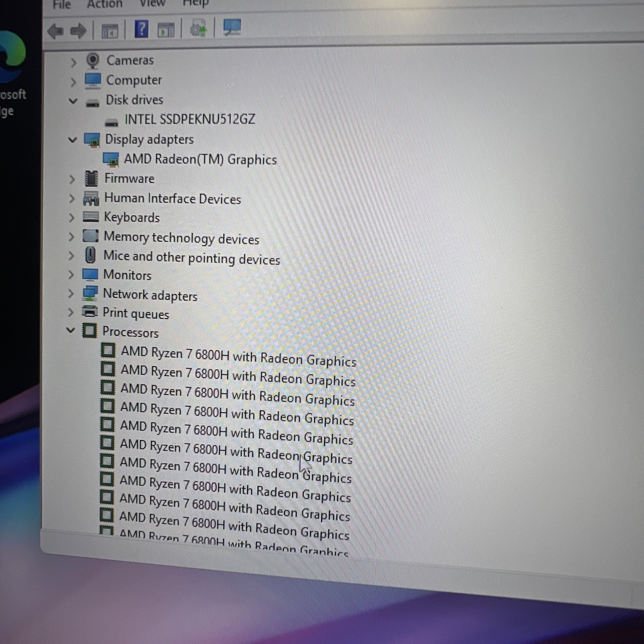
Task: Scan for hardware changes with the monitor icon
Action: [232, 27]
